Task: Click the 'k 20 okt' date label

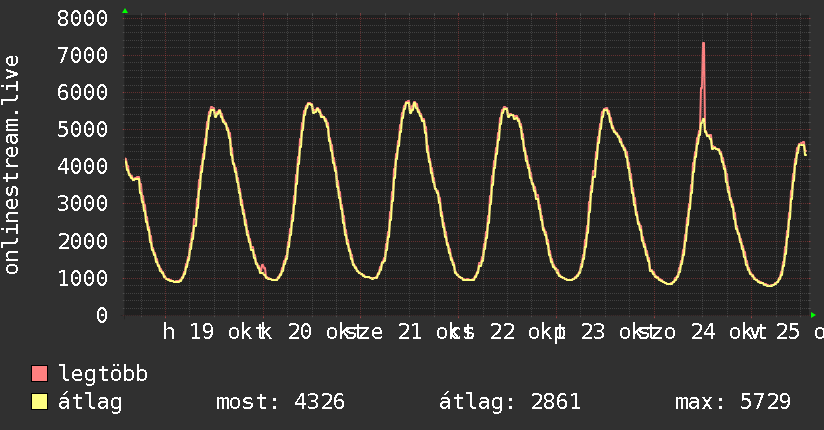Action: pos(310,332)
